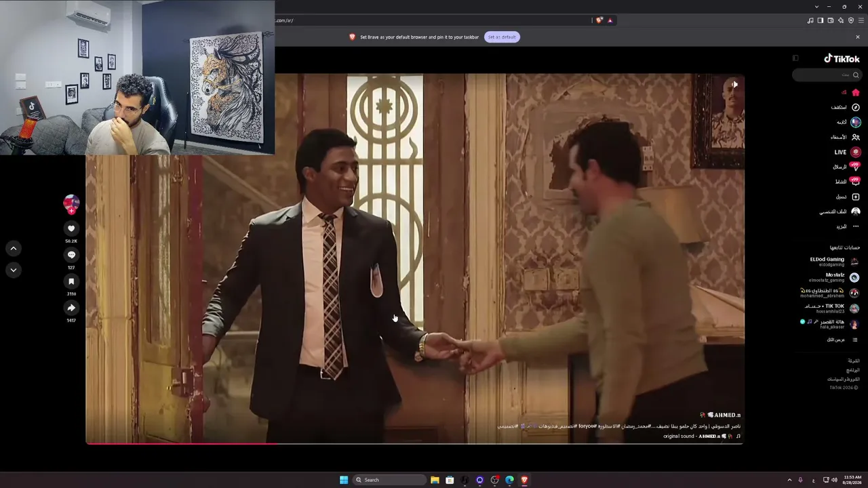Click the Windows taskbar Search box
This screenshot has height=488, width=868.
tap(390, 480)
